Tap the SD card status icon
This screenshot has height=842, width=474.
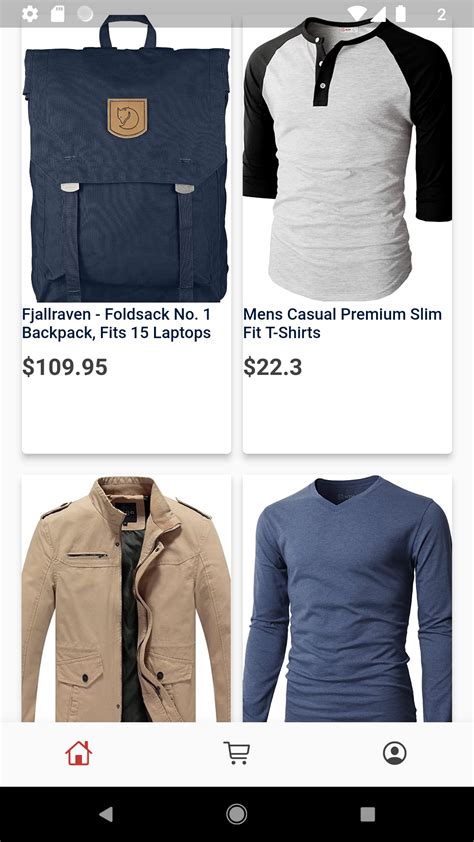point(57,14)
